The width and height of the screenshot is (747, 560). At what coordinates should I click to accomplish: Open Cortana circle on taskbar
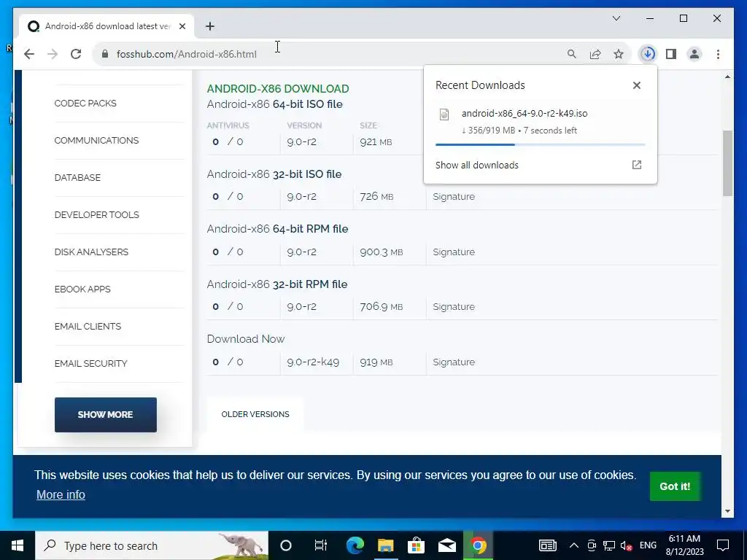coord(286,545)
